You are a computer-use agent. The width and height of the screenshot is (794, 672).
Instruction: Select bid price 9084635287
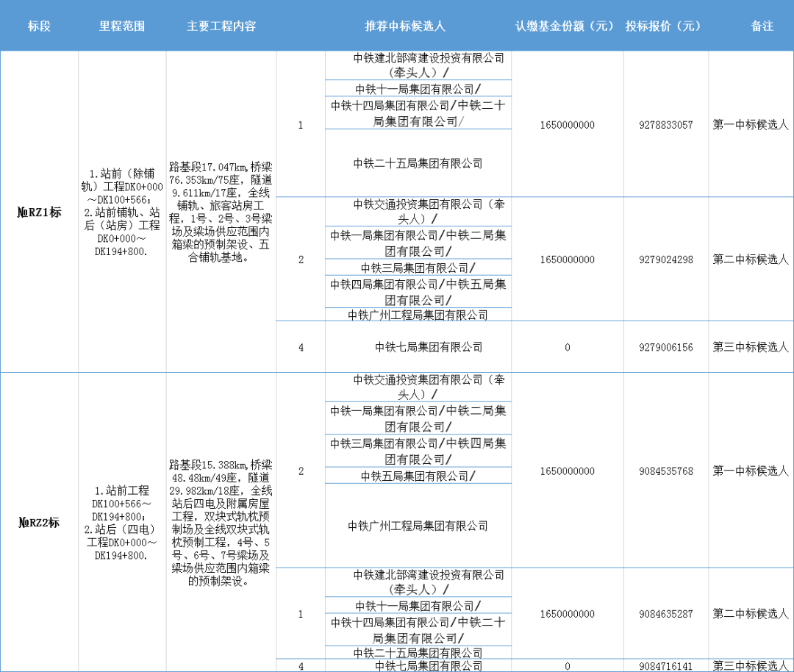tap(666, 614)
